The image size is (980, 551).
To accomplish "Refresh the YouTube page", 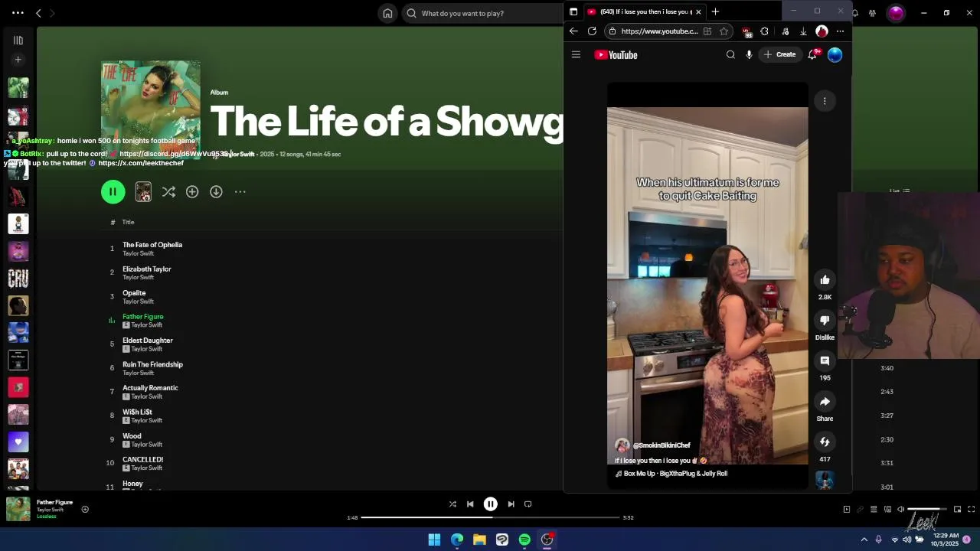I will point(592,31).
